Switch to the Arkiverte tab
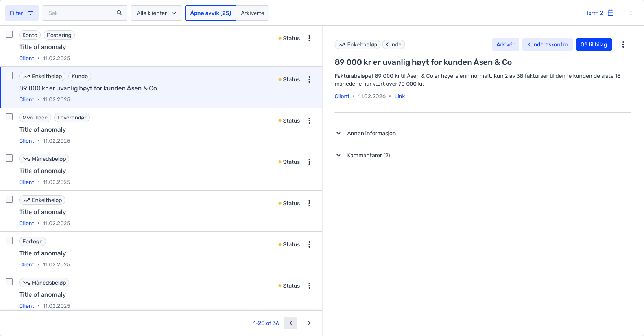 click(x=253, y=13)
